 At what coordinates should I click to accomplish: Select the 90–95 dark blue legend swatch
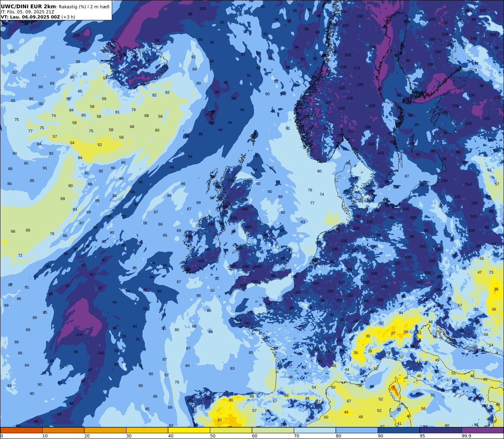398,430
